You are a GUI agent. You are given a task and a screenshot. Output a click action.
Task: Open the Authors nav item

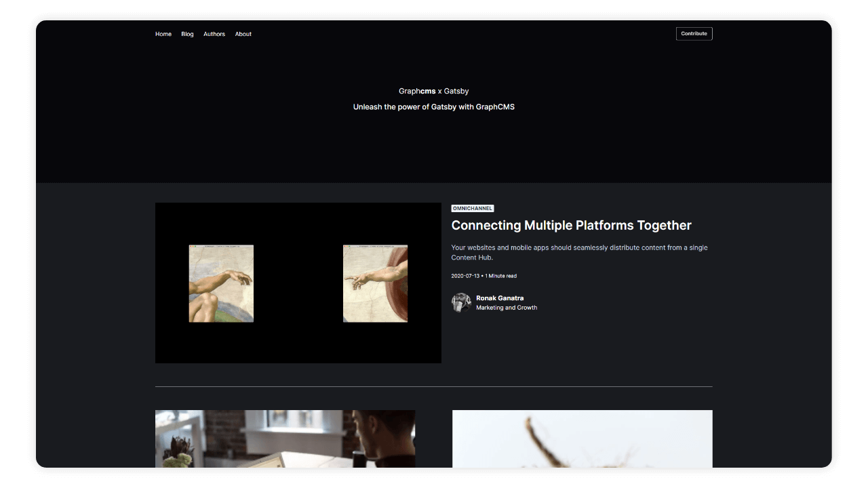[x=214, y=34]
